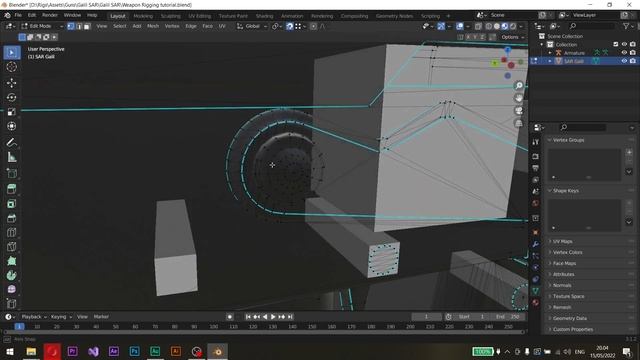Select the Extrude Region tool
The width and height of the screenshot is (640, 360).
click(11, 189)
